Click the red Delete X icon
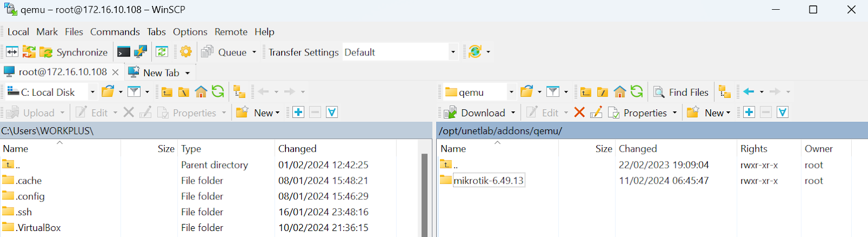Image resolution: width=868 pixels, height=237 pixels. (x=579, y=113)
